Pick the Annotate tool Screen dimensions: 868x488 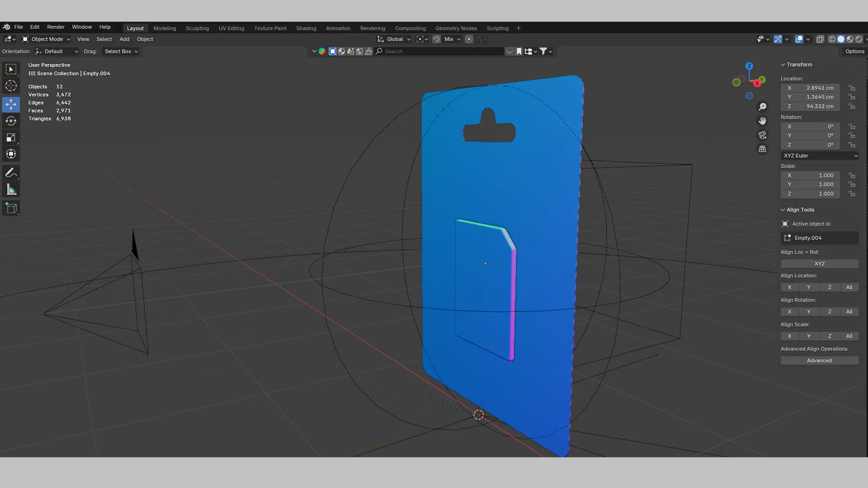(x=11, y=173)
